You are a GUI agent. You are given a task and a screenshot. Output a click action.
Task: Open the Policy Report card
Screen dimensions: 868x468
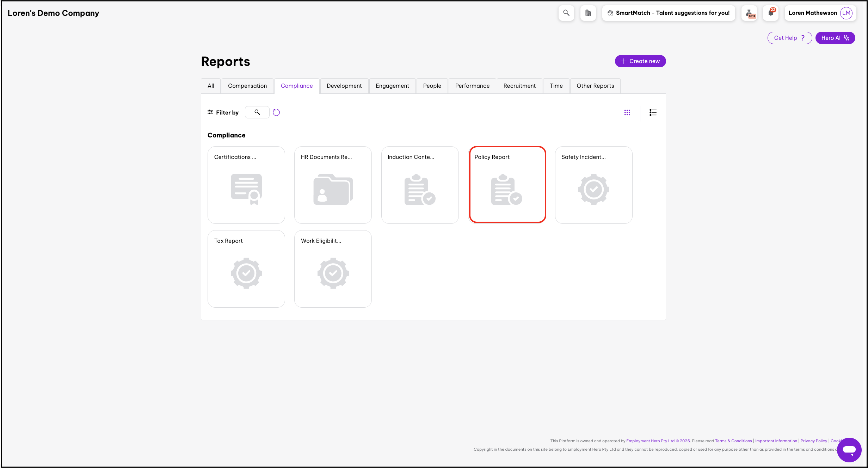click(x=507, y=185)
